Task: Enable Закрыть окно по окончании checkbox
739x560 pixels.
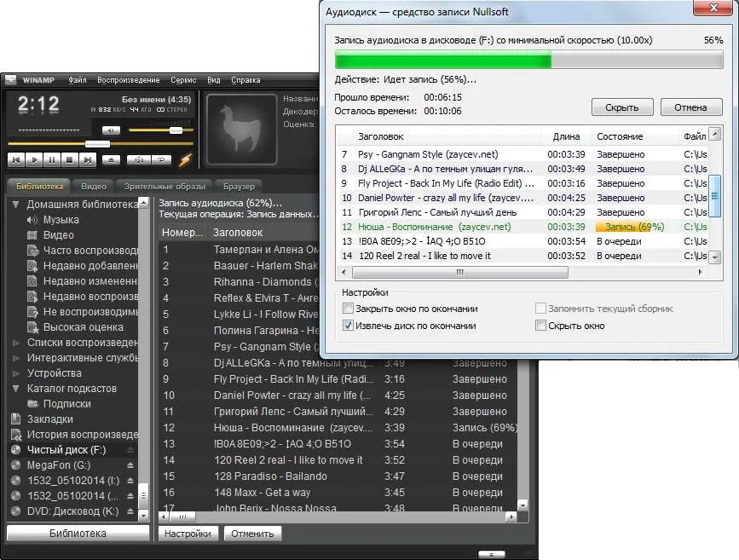Action: 348,309
